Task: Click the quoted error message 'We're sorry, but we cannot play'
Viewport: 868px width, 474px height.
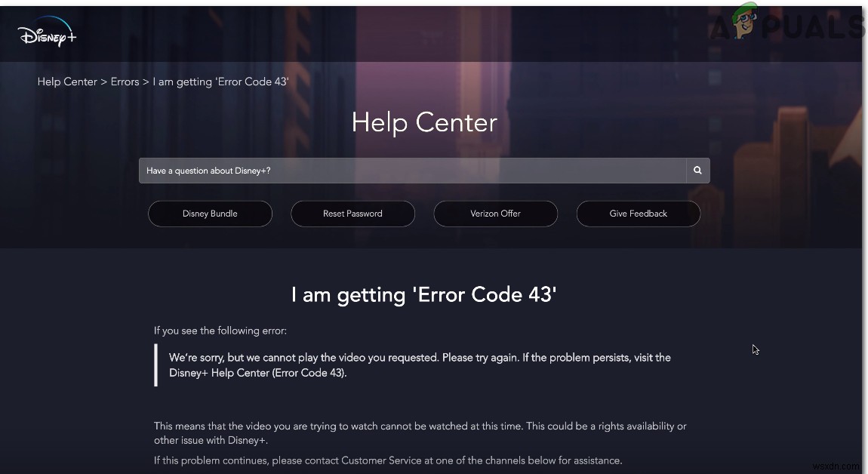Action: click(420, 365)
